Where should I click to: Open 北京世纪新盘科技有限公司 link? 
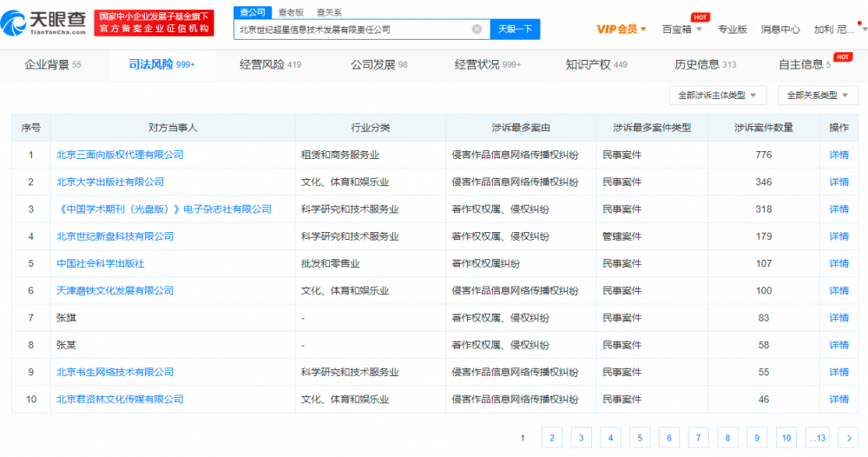click(115, 236)
